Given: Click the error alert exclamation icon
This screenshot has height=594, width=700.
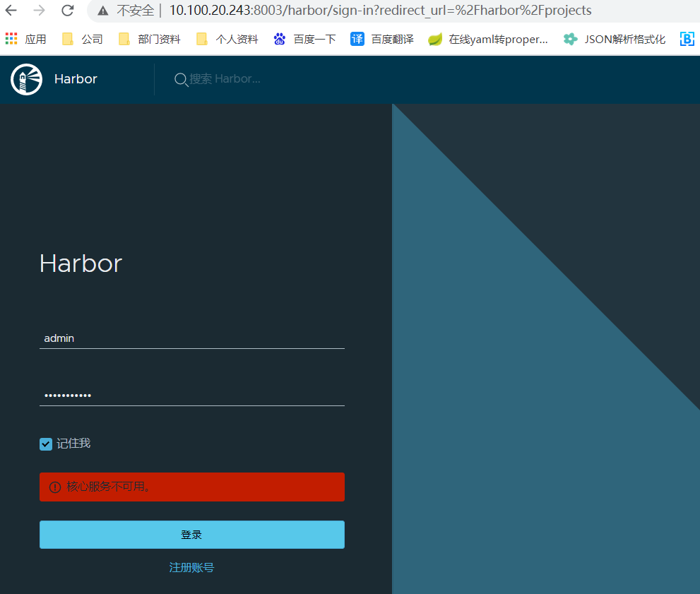Looking at the screenshot, I should pos(55,487).
